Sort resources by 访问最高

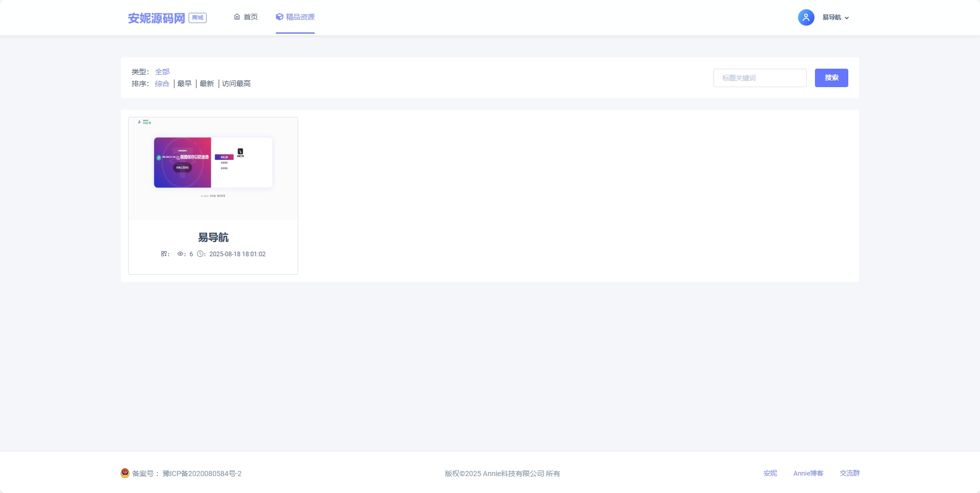click(236, 84)
